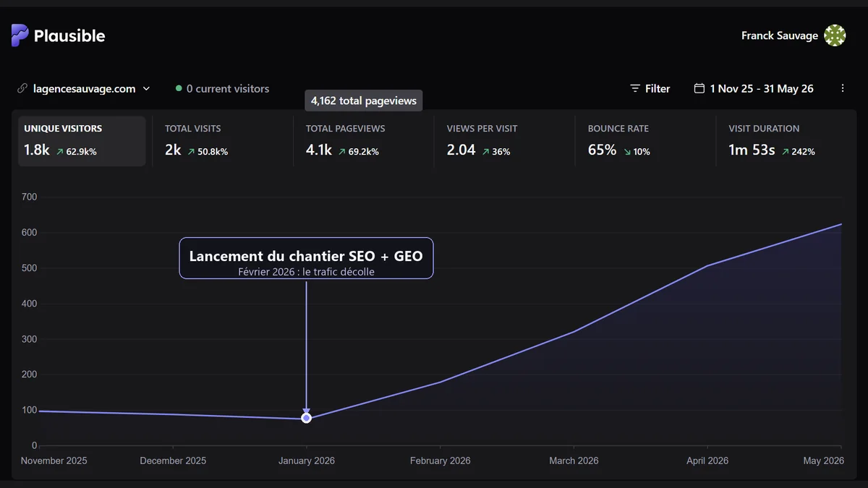The height and width of the screenshot is (488, 868).
Task: Open Franck Sauvage avatar menu
Action: [x=835, y=35]
